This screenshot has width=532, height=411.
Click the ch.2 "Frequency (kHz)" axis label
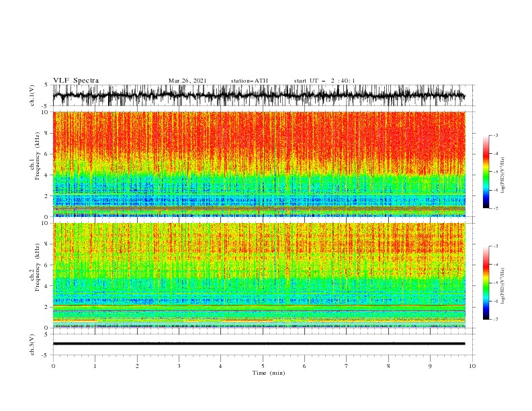click(x=38, y=267)
